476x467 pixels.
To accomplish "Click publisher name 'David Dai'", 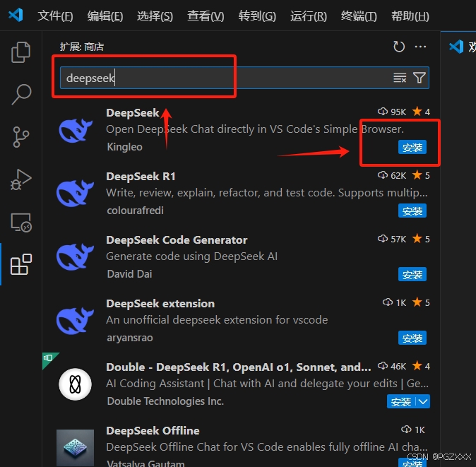I will (x=130, y=274).
